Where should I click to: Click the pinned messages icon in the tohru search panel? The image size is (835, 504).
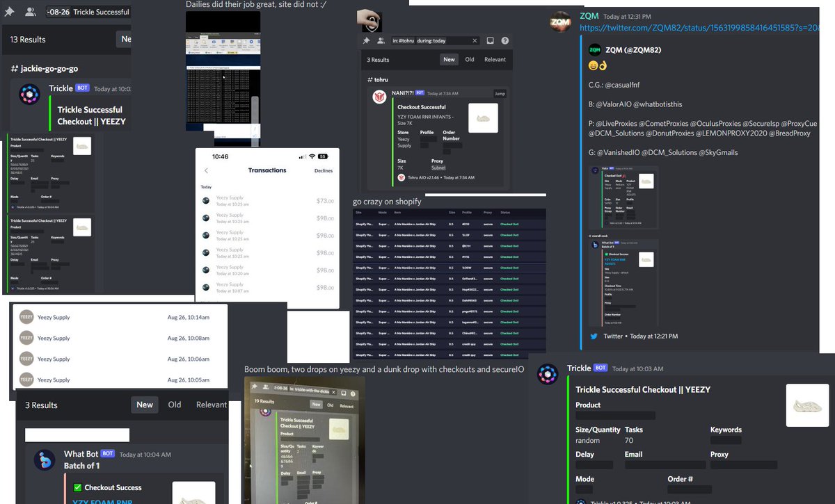tap(367, 41)
